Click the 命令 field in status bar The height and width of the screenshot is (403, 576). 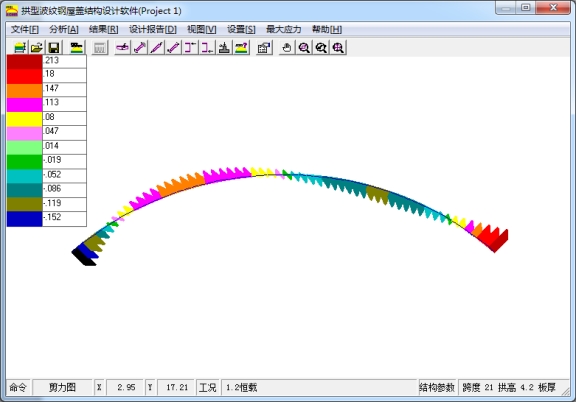18,387
